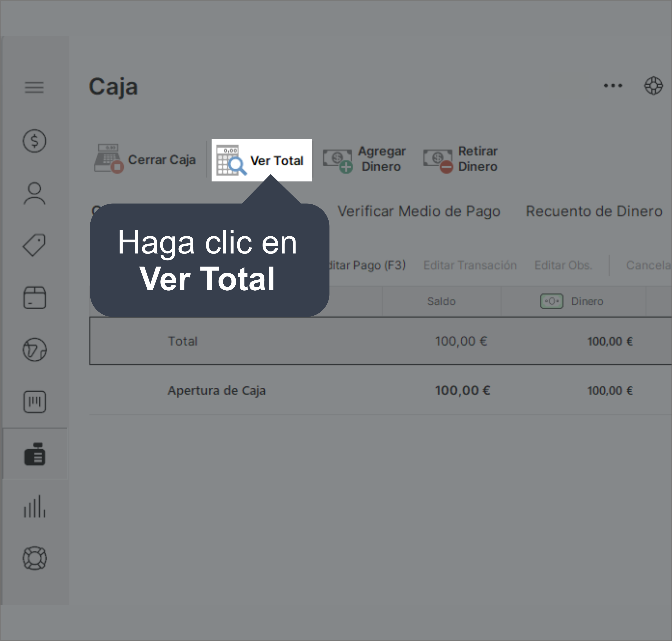Image resolution: width=672 pixels, height=641 pixels.
Task: Click Agregar Dinero button
Action: (x=365, y=159)
